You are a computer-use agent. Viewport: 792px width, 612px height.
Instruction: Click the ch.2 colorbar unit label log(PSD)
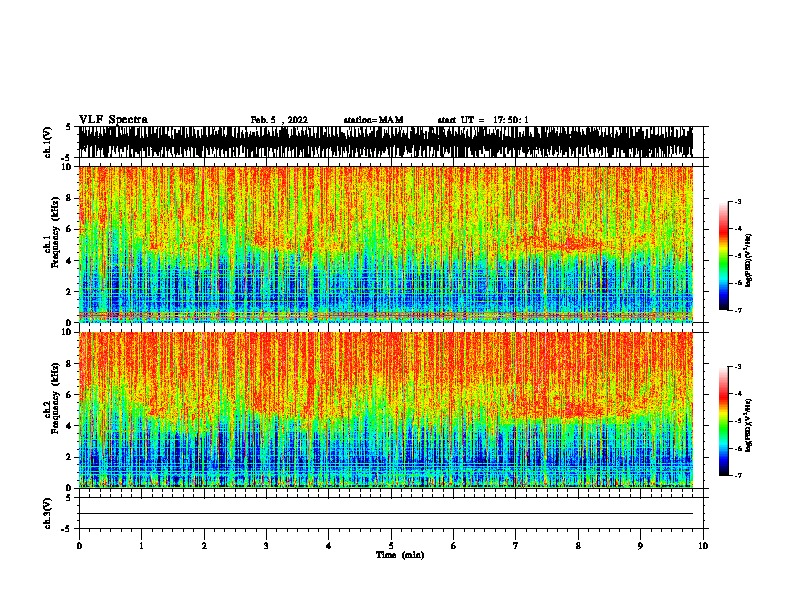point(748,426)
